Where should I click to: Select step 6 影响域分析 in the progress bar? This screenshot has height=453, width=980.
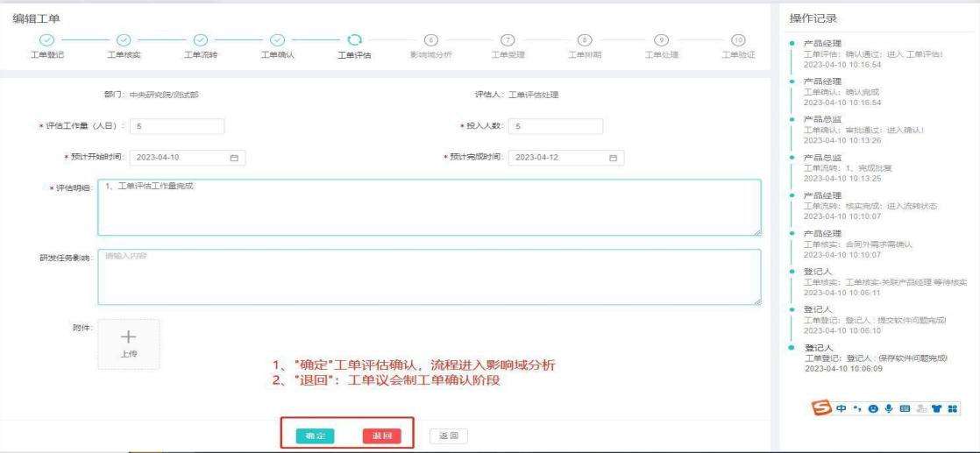[x=430, y=39]
